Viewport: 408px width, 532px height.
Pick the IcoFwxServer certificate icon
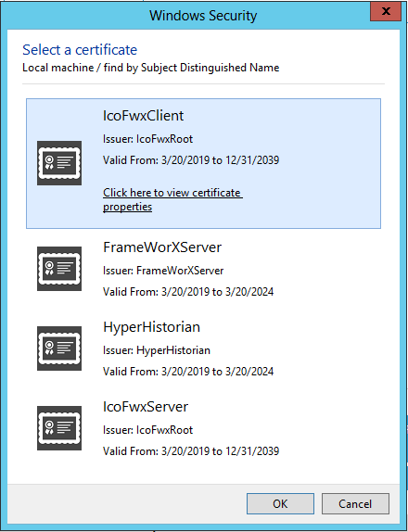[59, 428]
